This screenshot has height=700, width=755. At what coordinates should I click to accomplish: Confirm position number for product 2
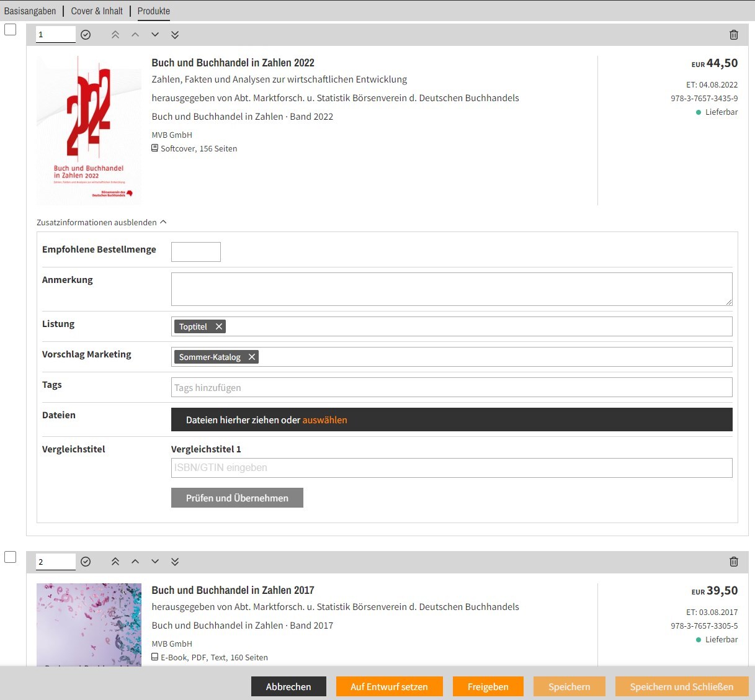tap(86, 562)
